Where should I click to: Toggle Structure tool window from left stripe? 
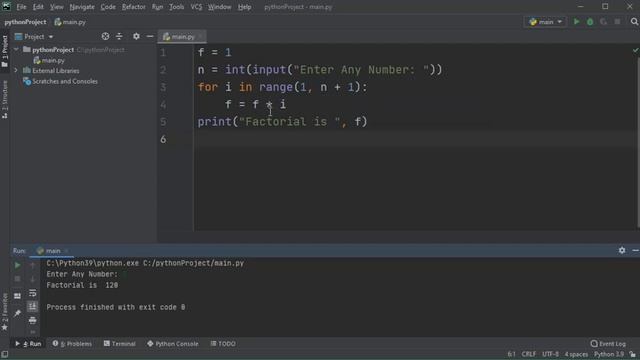pos(4,99)
